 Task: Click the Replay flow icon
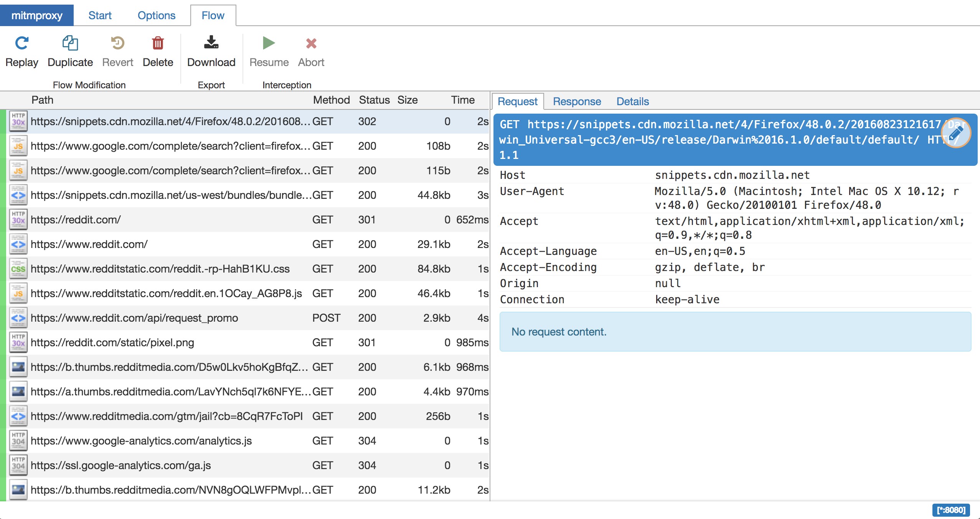22,43
